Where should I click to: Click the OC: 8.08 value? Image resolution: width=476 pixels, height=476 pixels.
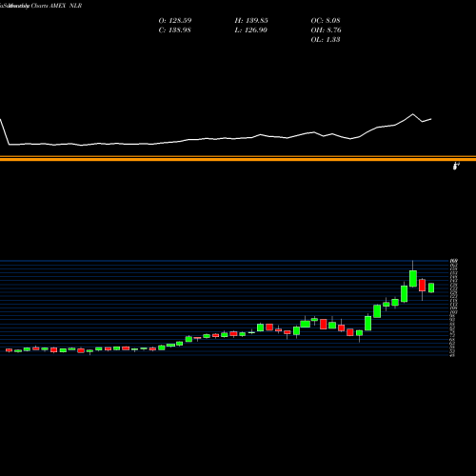(x=326, y=21)
